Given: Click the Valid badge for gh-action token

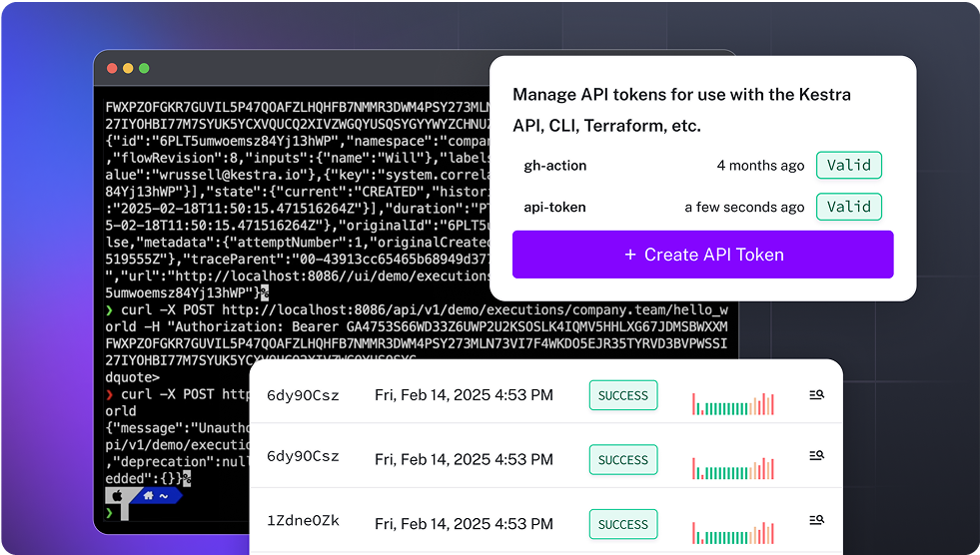Looking at the screenshot, I should pos(848,166).
